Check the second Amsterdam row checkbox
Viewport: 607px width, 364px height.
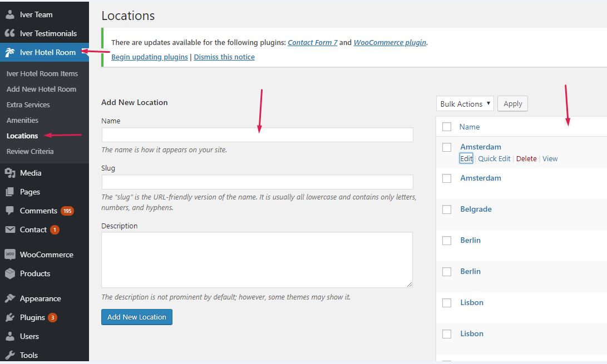(447, 178)
